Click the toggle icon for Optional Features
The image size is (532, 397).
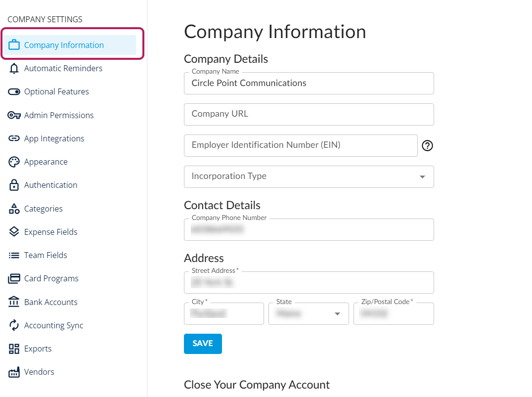tap(14, 91)
